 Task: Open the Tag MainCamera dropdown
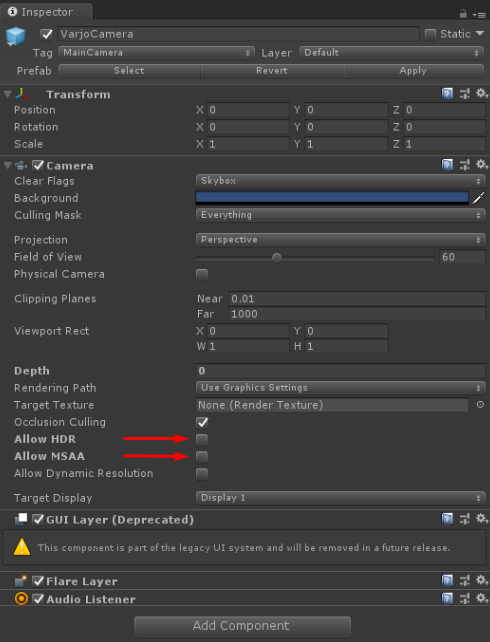tap(156, 53)
